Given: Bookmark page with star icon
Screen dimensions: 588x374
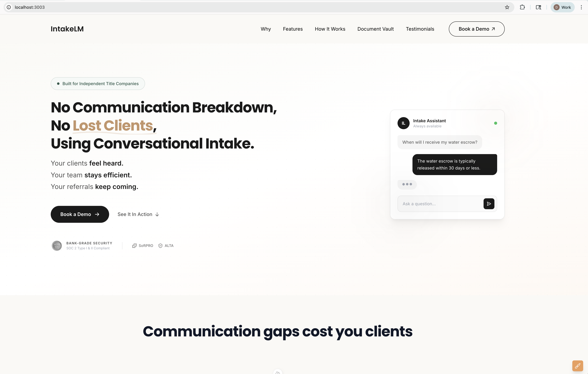Looking at the screenshot, I should point(507,7).
